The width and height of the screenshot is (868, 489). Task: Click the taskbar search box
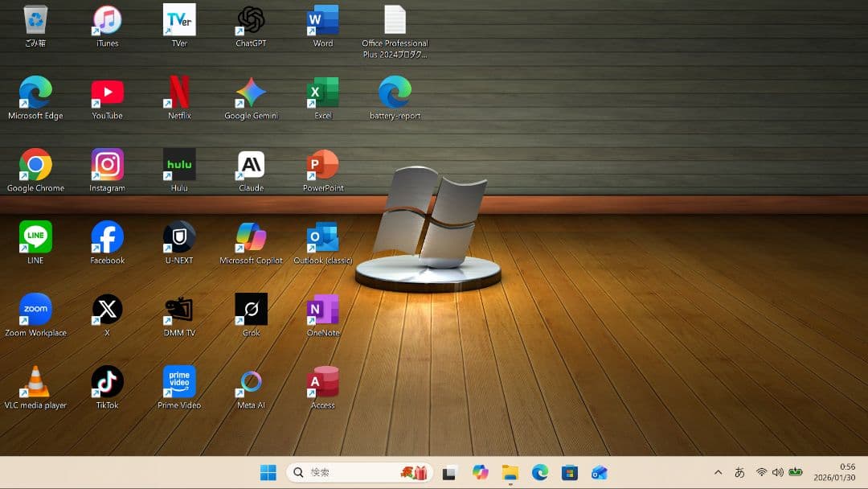point(346,473)
